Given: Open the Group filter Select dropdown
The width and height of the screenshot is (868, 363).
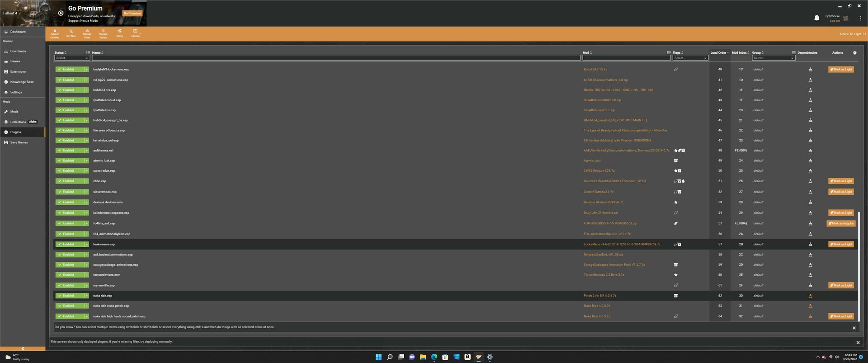Looking at the screenshot, I should click(x=773, y=58).
